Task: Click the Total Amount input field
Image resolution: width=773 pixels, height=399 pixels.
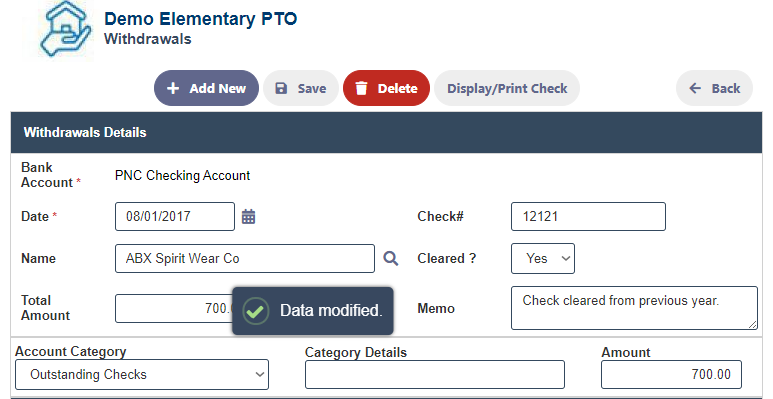Action: 174,309
